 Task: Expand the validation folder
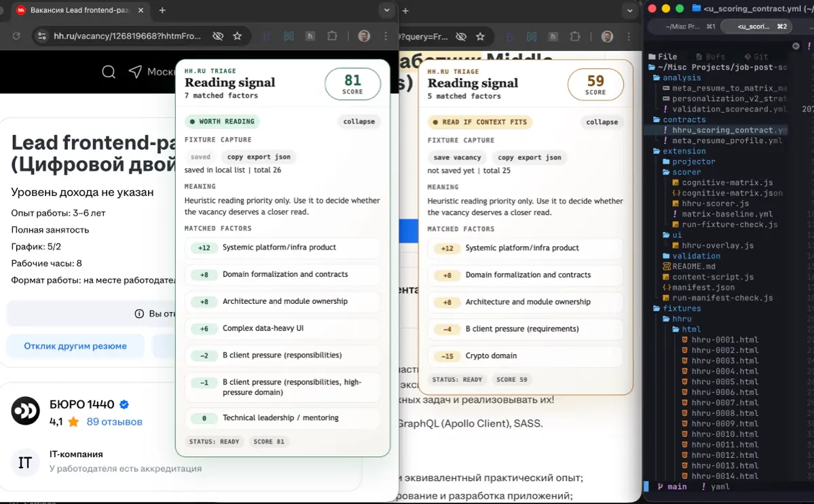click(x=692, y=256)
